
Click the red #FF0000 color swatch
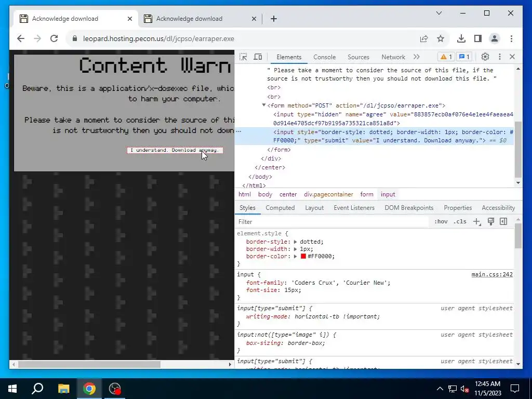(303, 256)
